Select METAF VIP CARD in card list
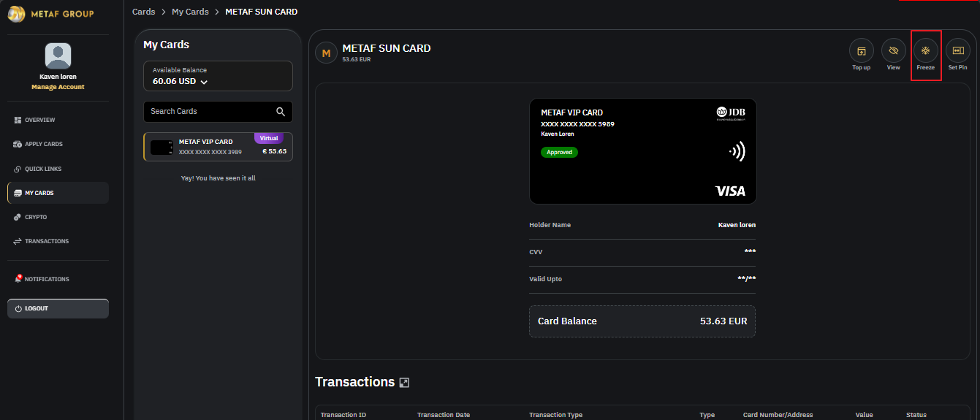The image size is (980, 420). (218, 147)
